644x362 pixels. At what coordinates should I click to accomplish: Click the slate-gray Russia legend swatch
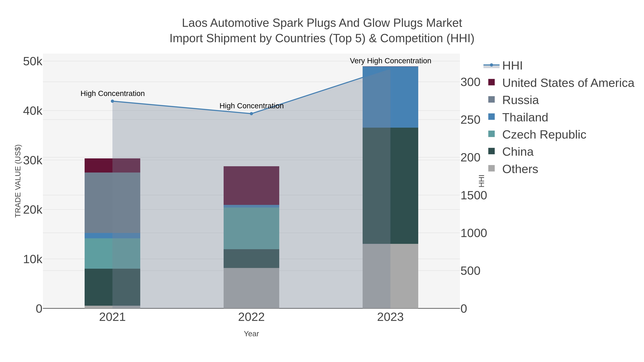492,99
